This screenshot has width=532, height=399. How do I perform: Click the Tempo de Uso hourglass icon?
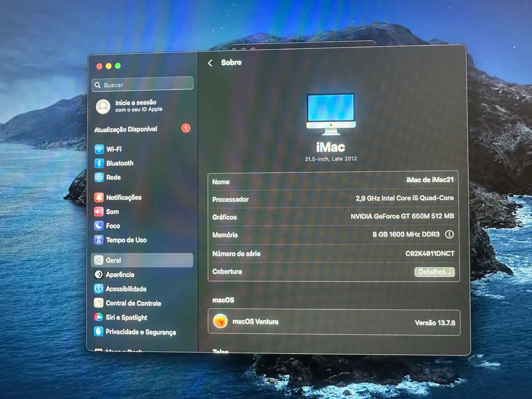(99, 240)
